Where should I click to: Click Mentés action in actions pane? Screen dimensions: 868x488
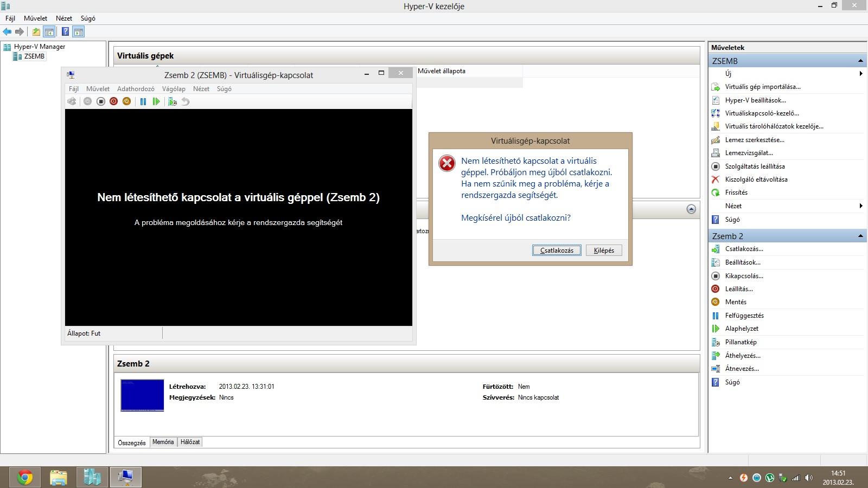click(736, 302)
